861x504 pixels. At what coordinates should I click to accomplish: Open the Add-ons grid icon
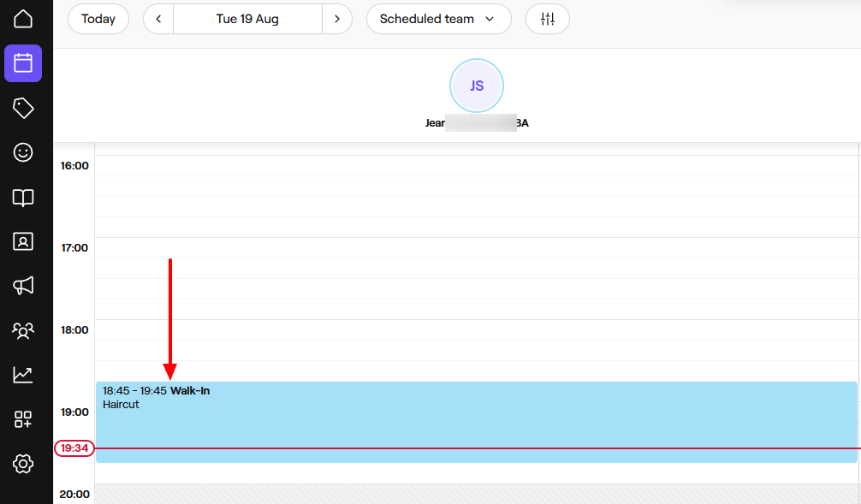23,419
